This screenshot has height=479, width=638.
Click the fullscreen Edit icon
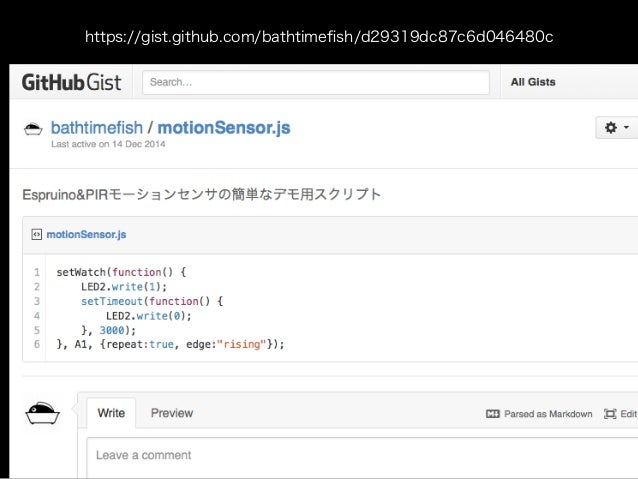point(609,413)
